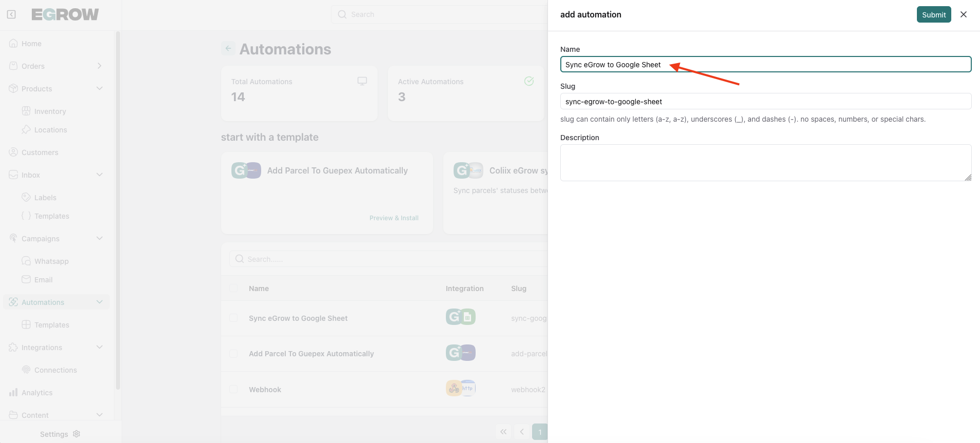Click into the Description text area
Image resolution: width=980 pixels, height=443 pixels.
[x=766, y=162]
